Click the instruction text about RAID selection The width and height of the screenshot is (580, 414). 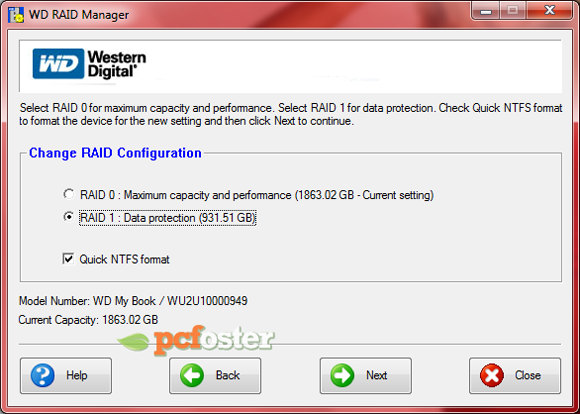[x=291, y=114]
